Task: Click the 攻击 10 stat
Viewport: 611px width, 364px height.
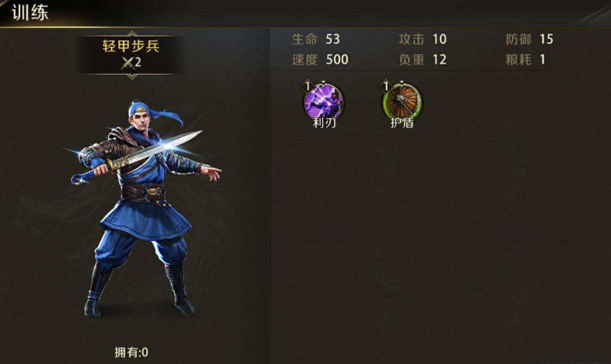Action: [423, 39]
